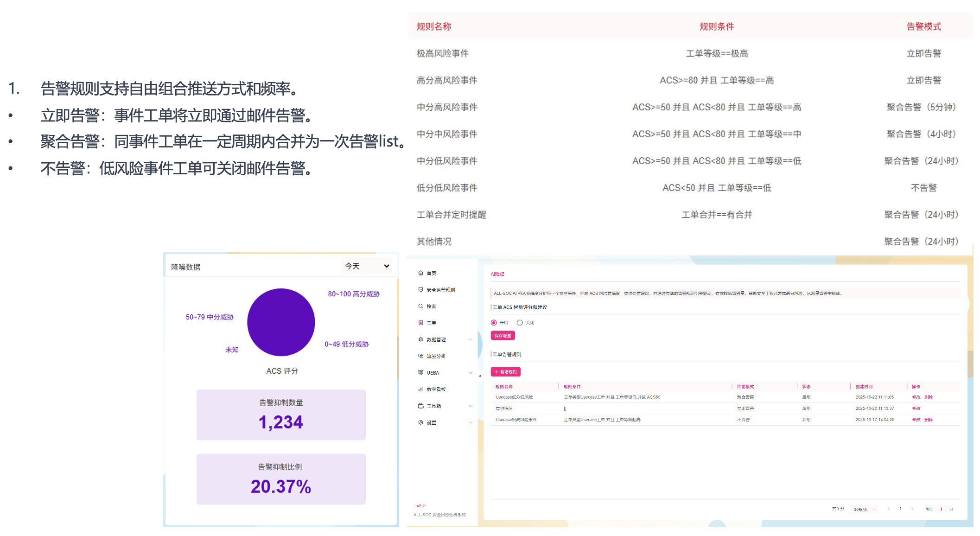Click the 工具箱 toolbox icon
The width and height of the screenshot is (980, 536).
[420, 406]
